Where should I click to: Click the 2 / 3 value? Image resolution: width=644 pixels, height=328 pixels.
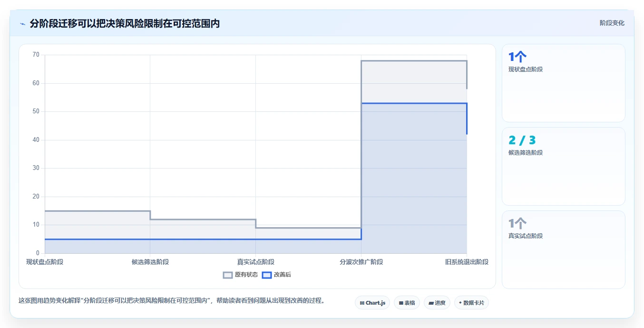pos(522,140)
